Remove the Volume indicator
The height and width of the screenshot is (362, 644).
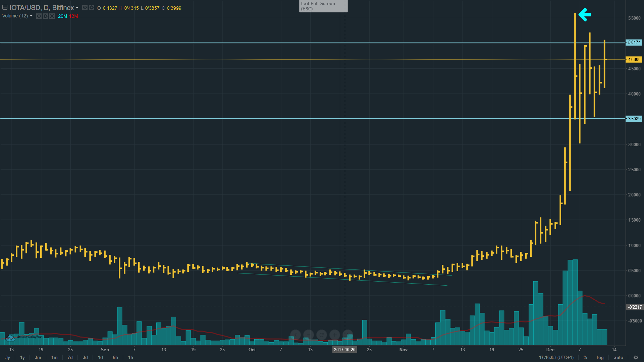tap(52, 16)
